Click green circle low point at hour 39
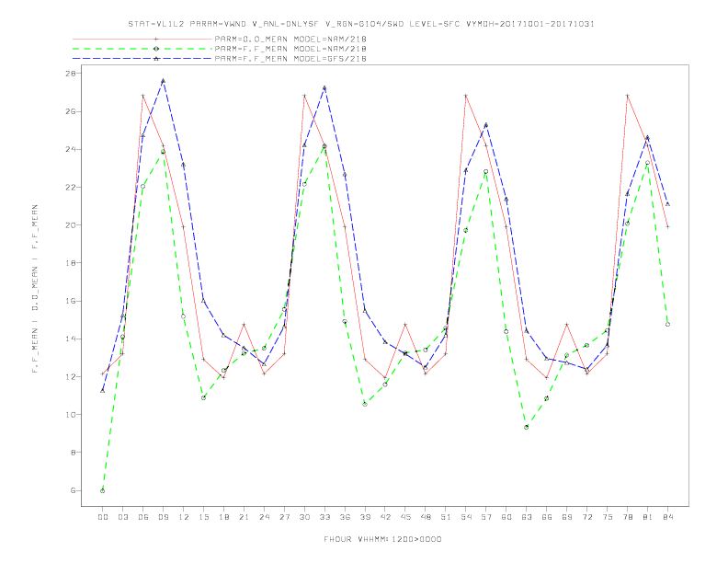728x563 pixels. coord(365,404)
